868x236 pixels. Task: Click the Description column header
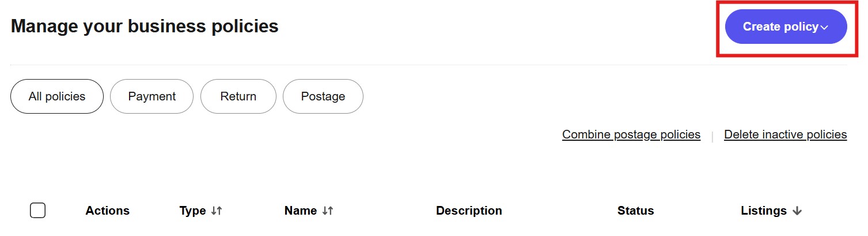click(469, 211)
